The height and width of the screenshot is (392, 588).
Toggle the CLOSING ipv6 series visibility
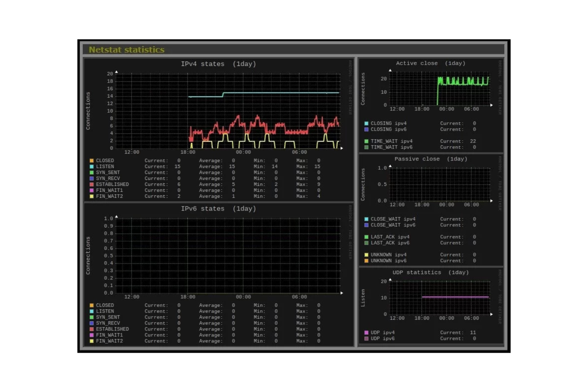pyautogui.click(x=366, y=129)
